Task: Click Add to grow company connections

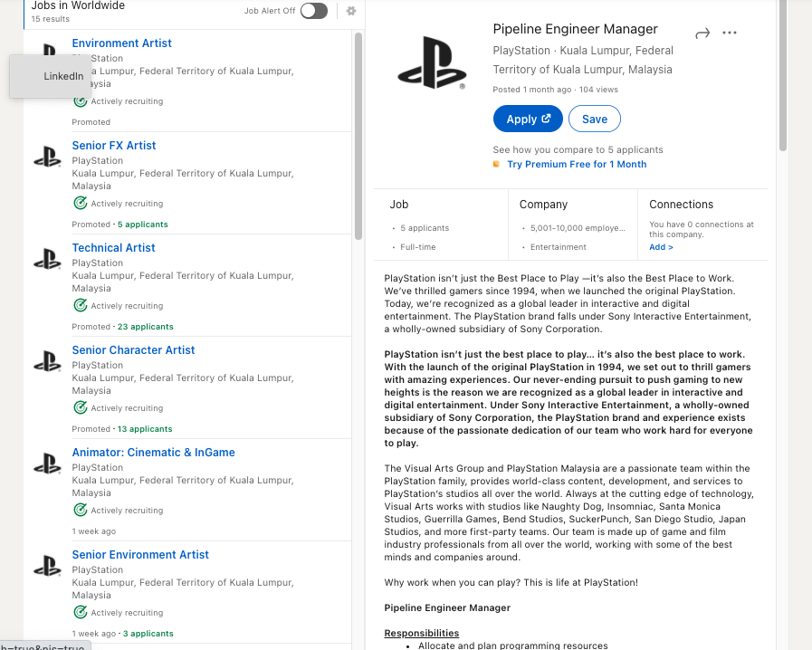Action: (660, 246)
